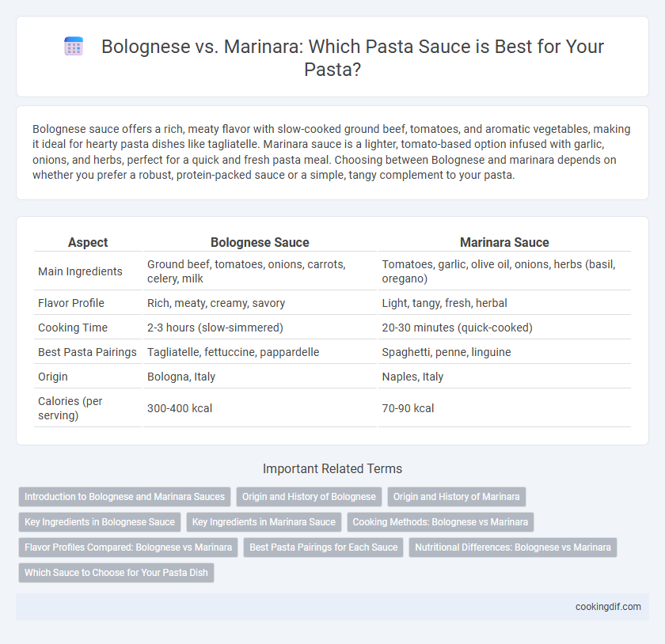Select 'Best Pasta Pairings for Each Sauce' tag

tap(323, 547)
